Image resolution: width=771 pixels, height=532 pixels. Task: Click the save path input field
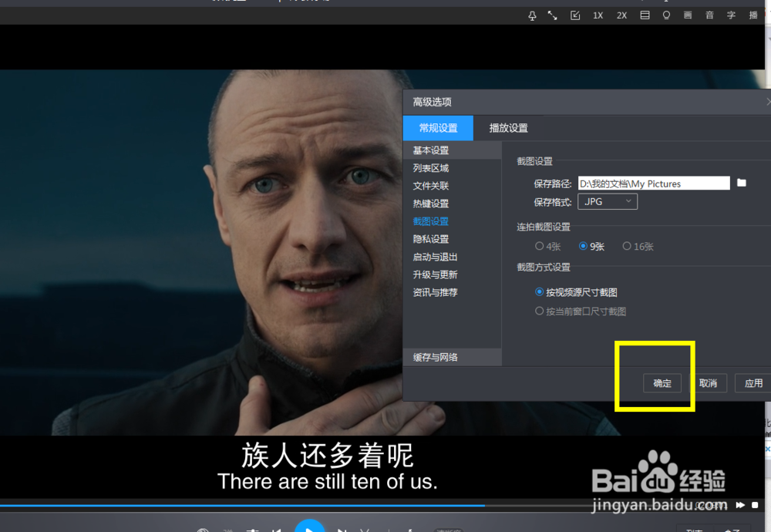pos(654,184)
